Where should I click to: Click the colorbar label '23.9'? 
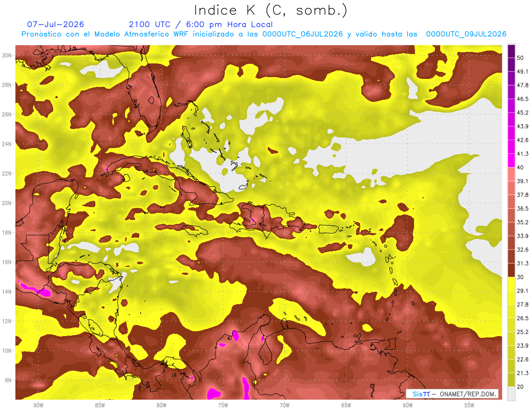tap(522, 346)
